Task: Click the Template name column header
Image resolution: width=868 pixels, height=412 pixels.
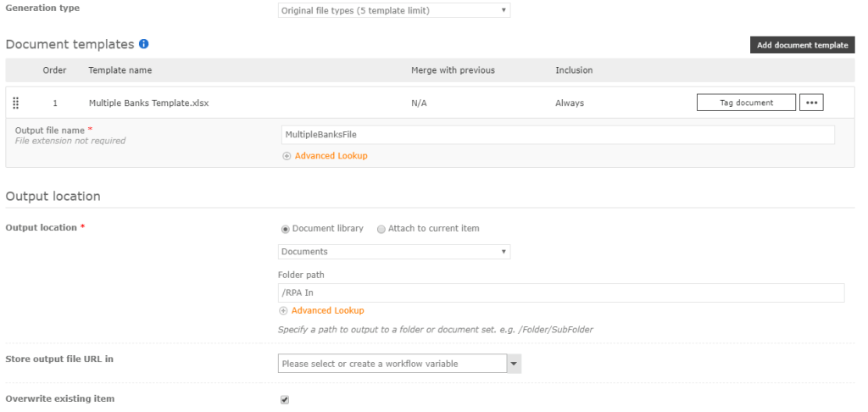Action: 120,70
